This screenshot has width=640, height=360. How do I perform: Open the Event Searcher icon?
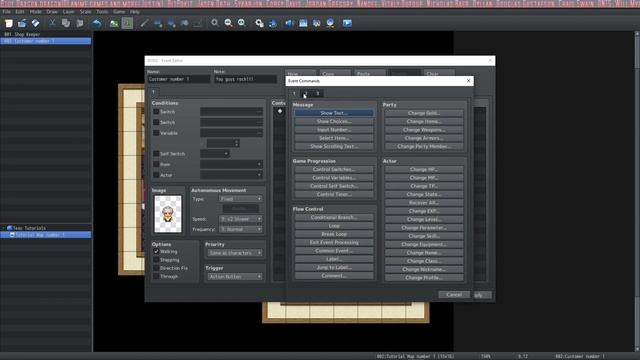pyautogui.click(x=303, y=23)
